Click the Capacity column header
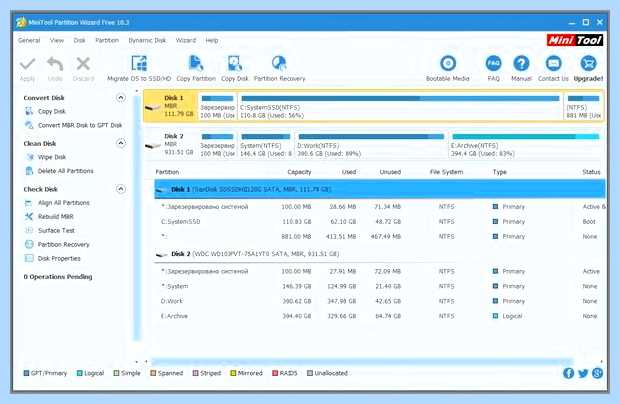 [299, 172]
